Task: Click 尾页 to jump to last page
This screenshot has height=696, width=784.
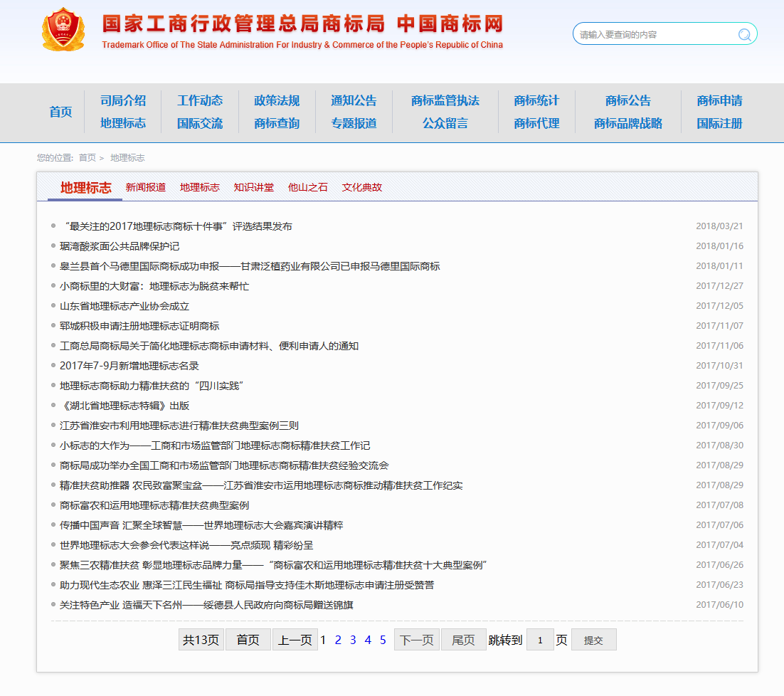Action: click(463, 639)
